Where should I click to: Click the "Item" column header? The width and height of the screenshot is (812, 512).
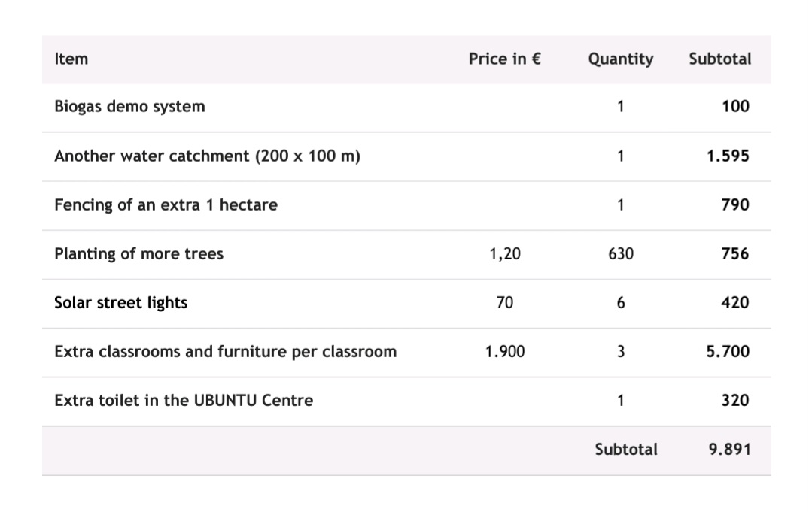(71, 59)
